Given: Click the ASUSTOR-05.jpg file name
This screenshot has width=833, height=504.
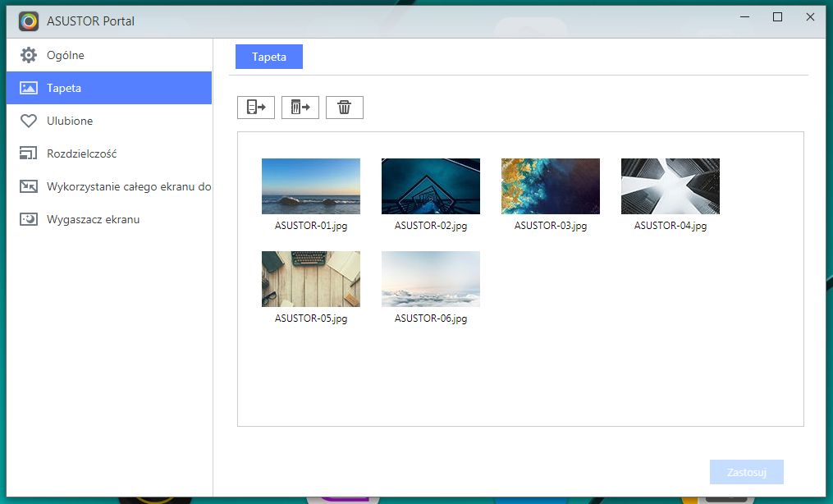Looking at the screenshot, I should (311, 318).
